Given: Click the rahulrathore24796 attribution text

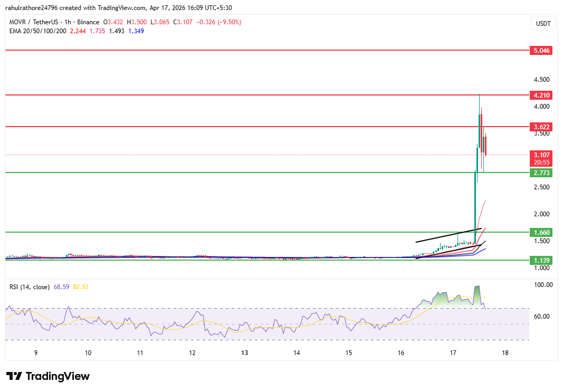Looking at the screenshot, I should [33, 8].
